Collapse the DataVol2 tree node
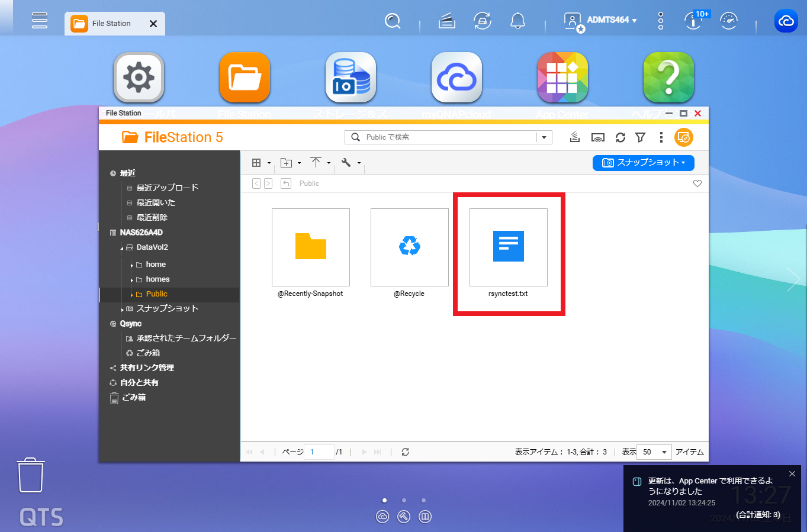807x532 pixels. pyautogui.click(x=122, y=249)
